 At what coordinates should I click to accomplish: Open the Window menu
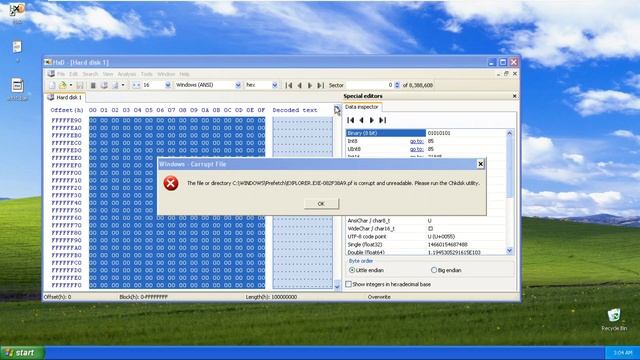[166, 74]
